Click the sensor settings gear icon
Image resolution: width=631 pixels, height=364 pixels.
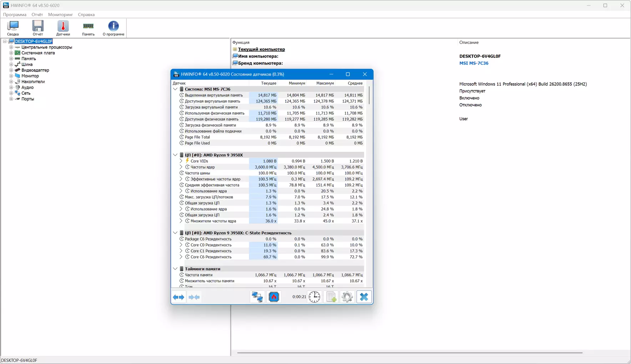(347, 297)
